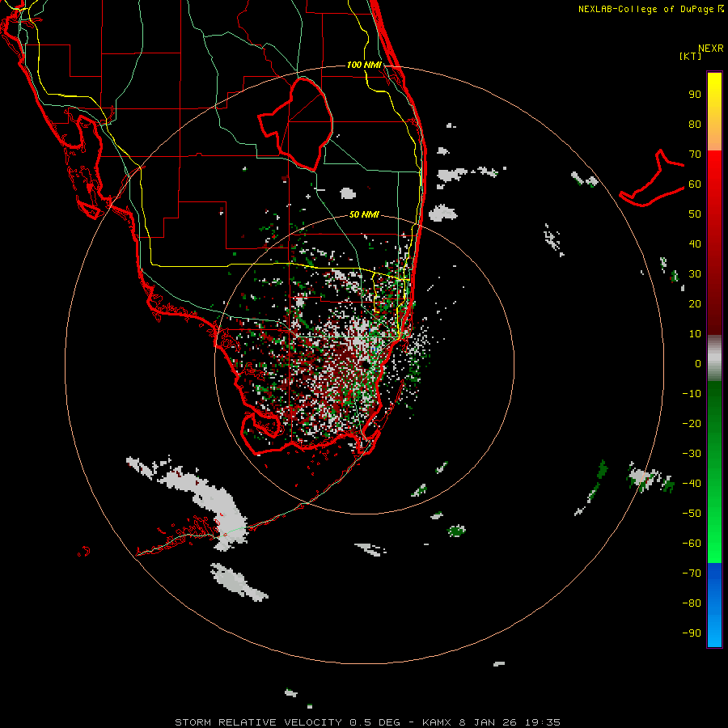Pick the gray zero-velocity band of the color bar

pos(714,358)
